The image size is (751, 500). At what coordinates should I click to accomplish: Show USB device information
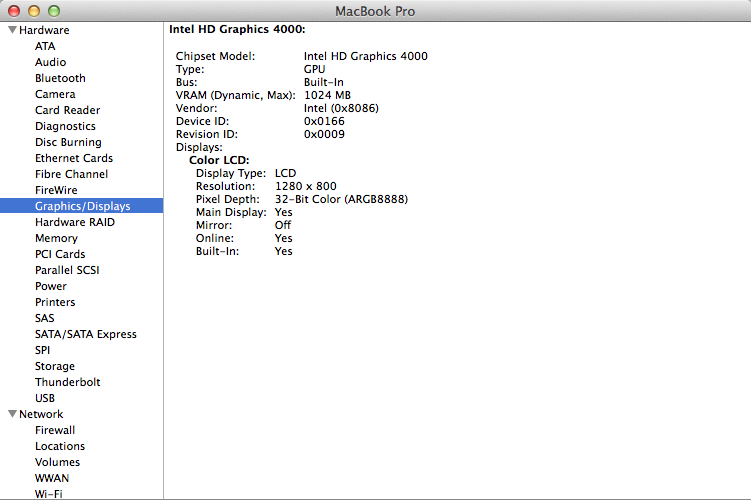coord(45,398)
